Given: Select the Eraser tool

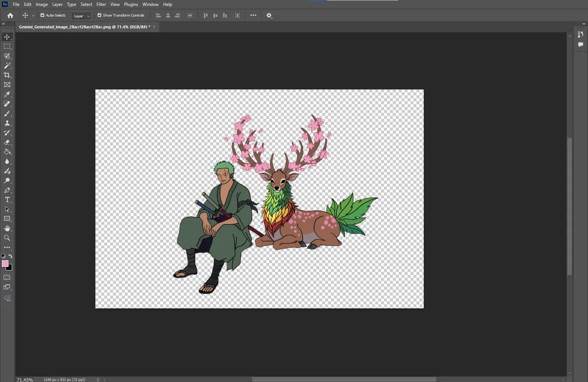Looking at the screenshot, I should pyautogui.click(x=7, y=142).
